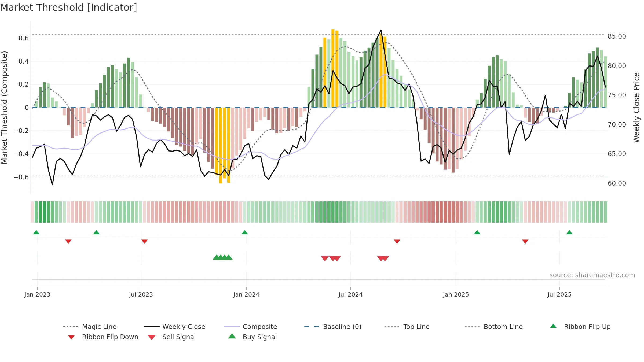Image resolution: width=644 pixels, height=362 pixels.
Task: Click the Buy Signal legend entry
Action: tap(252, 337)
